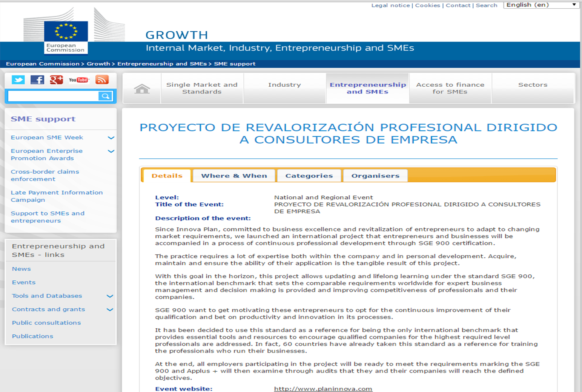Click the 'Description of the event:' label
The image size is (582, 392).
203,218
